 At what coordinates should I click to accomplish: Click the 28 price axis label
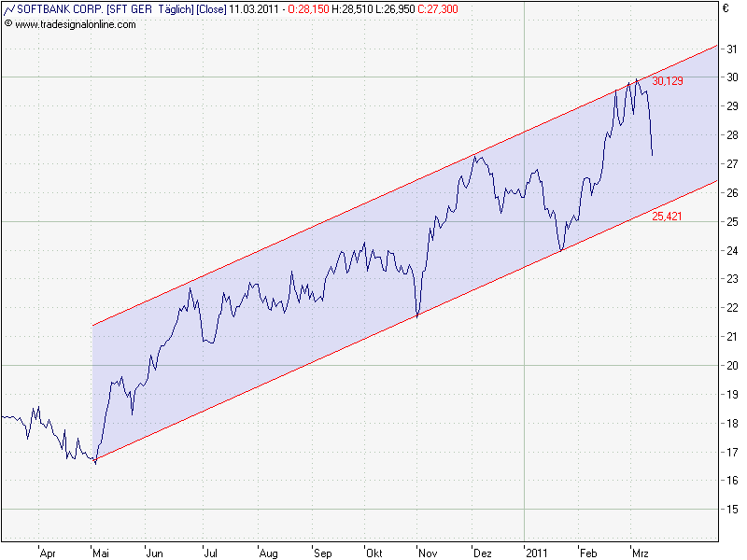click(x=732, y=135)
